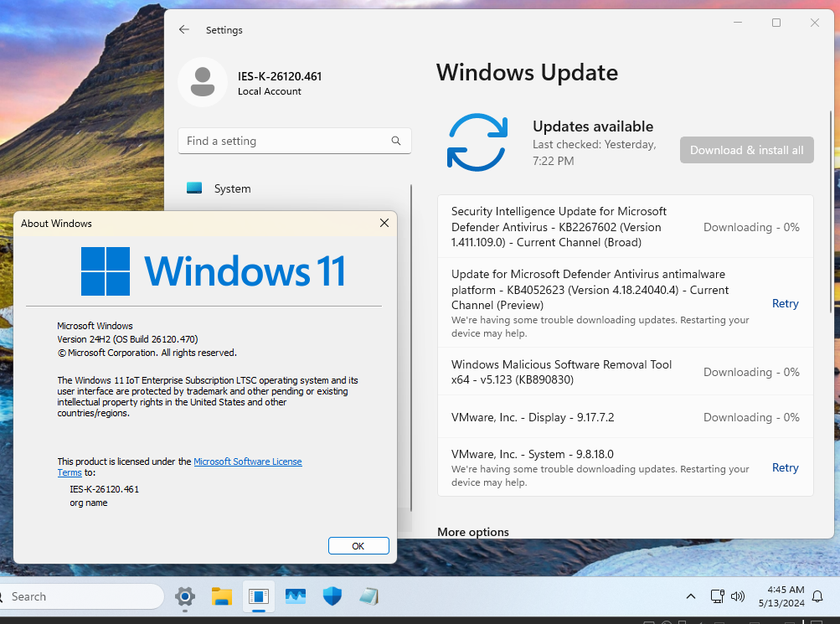Click the Windows Update page vertical scrollbar

point(831,212)
